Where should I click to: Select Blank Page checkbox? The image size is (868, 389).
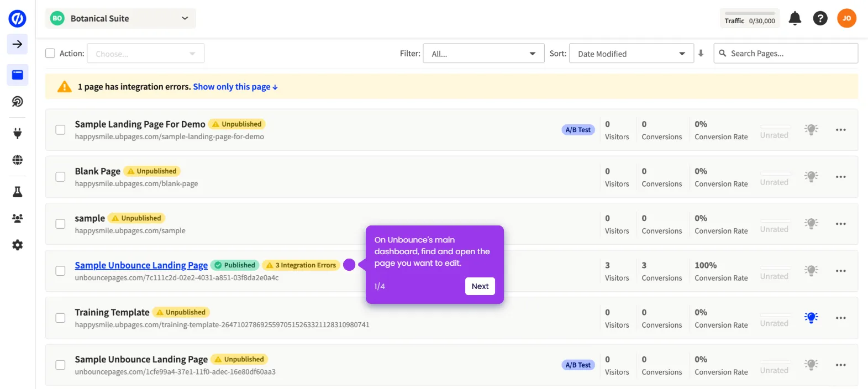[x=61, y=177]
